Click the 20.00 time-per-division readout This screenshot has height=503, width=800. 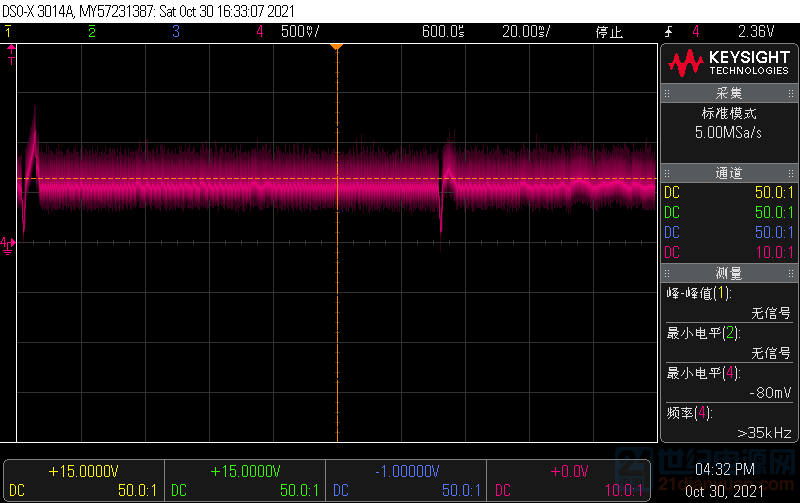pyautogui.click(x=526, y=32)
